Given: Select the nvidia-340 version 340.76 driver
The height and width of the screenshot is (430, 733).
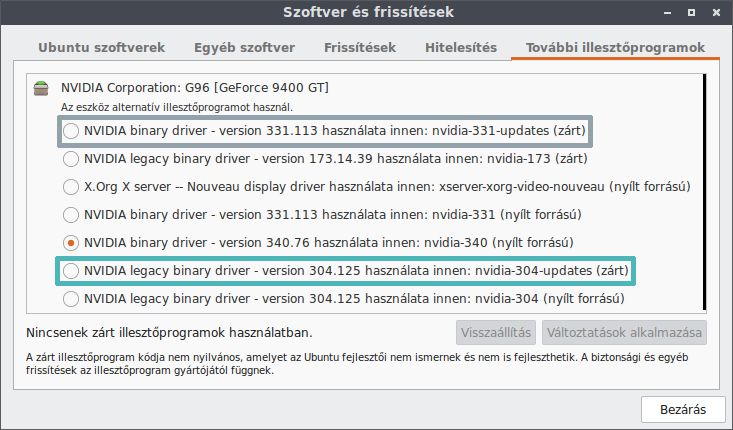Looking at the screenshot, I should 71,243.
